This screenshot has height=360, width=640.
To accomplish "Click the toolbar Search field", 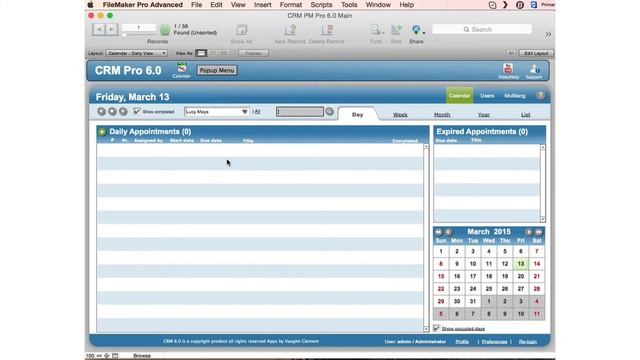I will [482, 29].
